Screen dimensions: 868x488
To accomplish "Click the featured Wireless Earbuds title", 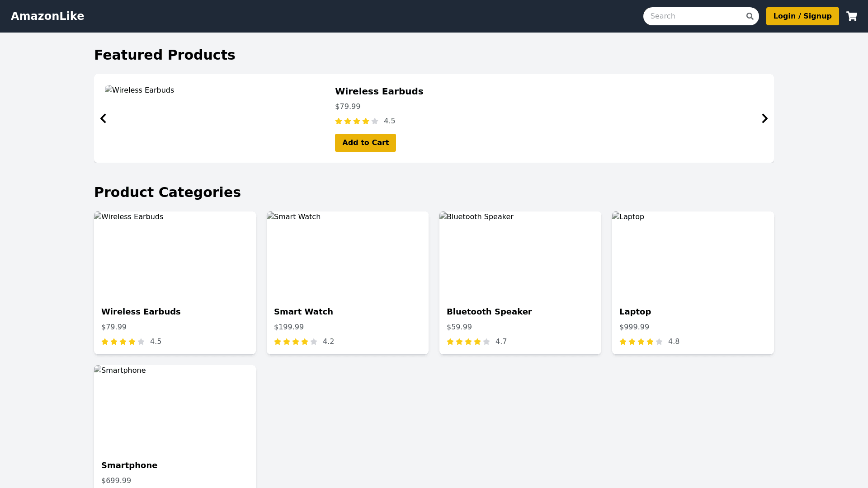I will (379, 91).
